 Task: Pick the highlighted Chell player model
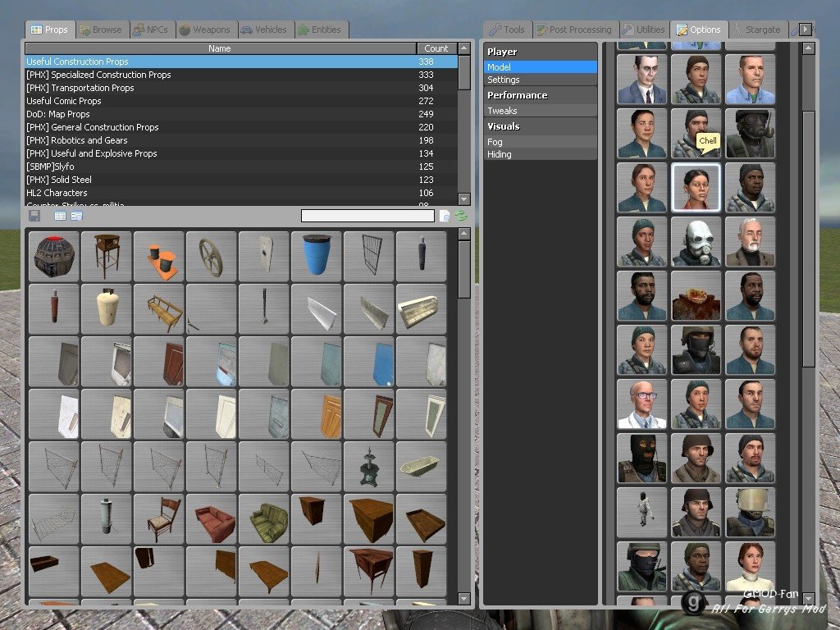696,188
